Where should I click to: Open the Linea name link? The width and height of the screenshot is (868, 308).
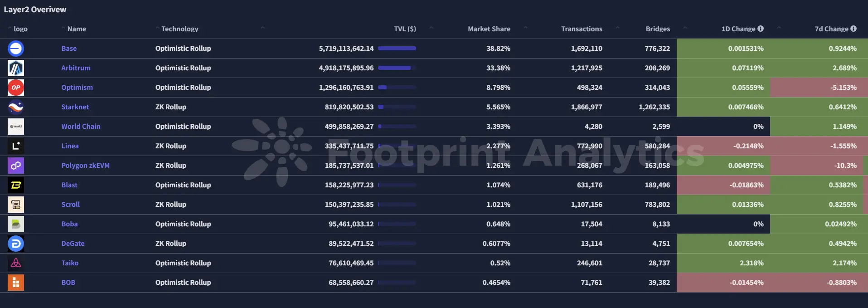[70, 146]
